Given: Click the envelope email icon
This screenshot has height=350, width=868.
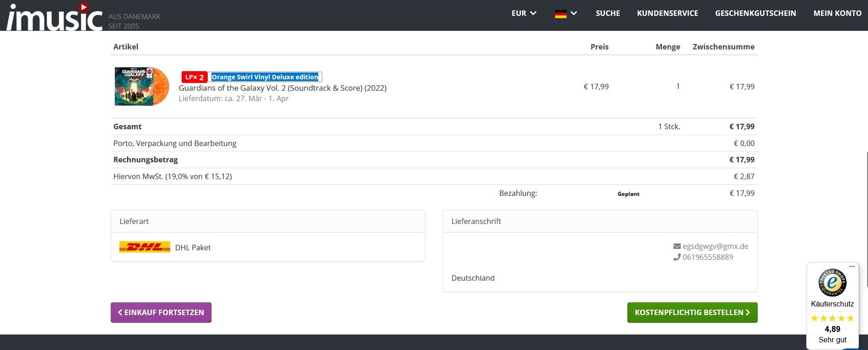Looking at the screenshot, I should (677, 246).
